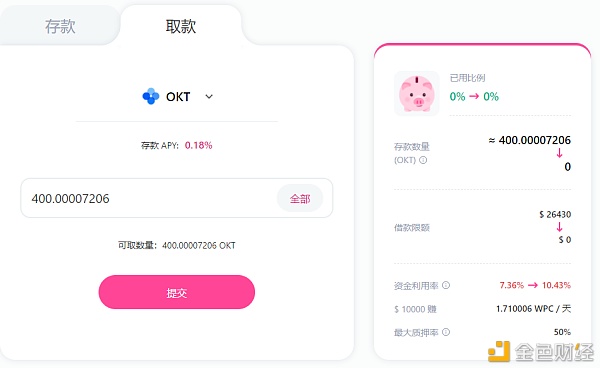Viewport: 600px width, 368px height.
Task: Click the 存款 APY 0.18% rate text
Action: pyautogui.click(x=176, y=145)
